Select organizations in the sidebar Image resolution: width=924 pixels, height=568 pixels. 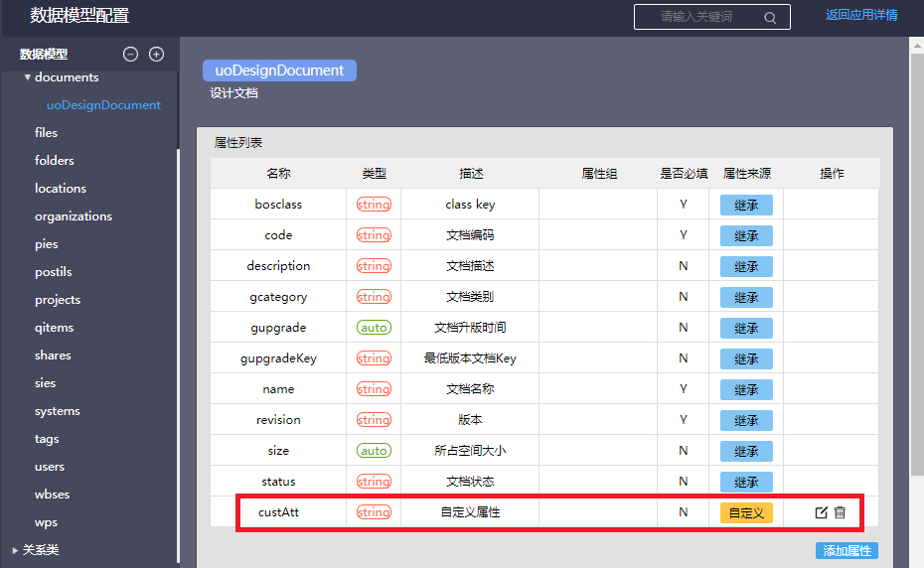click(74, 216)
